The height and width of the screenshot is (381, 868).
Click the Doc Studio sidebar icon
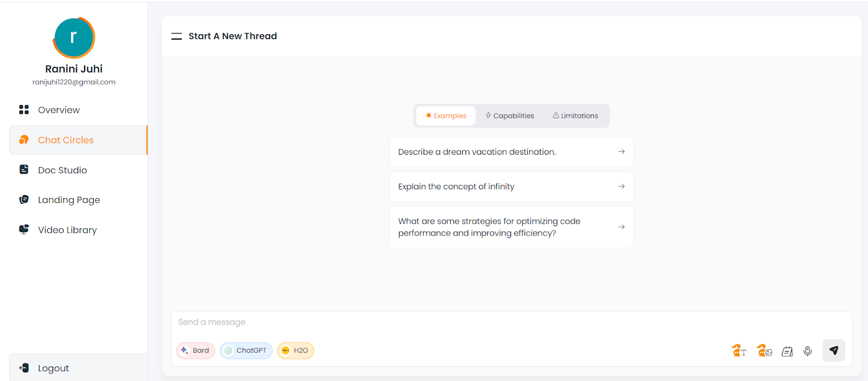(x=24, y=170)
